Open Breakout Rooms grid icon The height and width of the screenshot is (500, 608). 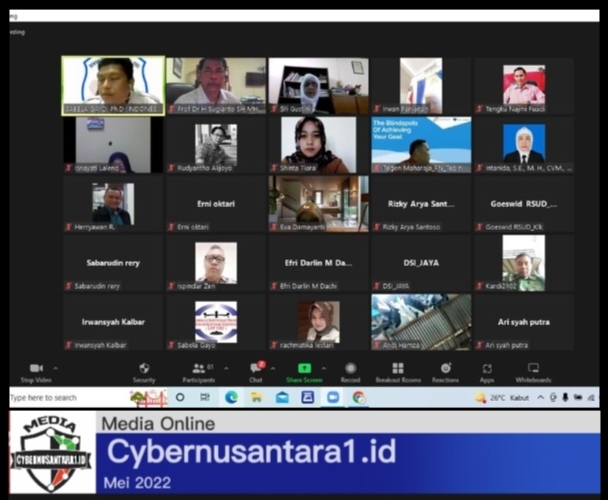(x=398, y=368)
